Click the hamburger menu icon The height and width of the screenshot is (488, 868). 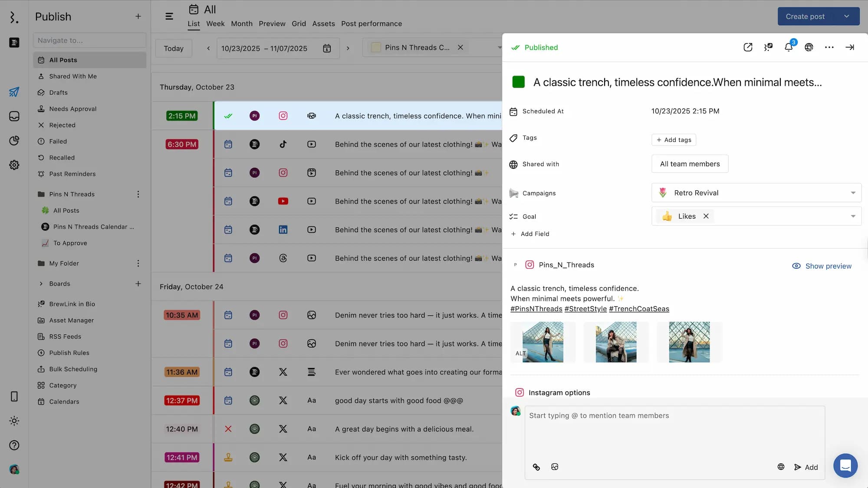tap(169, 16)
